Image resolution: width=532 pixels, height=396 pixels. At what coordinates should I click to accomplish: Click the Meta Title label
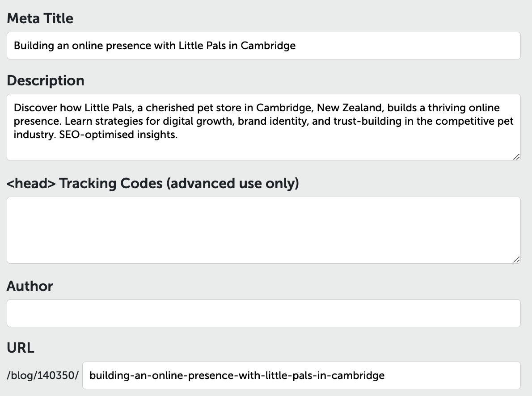pyautogui.click(x=40, y=18)
